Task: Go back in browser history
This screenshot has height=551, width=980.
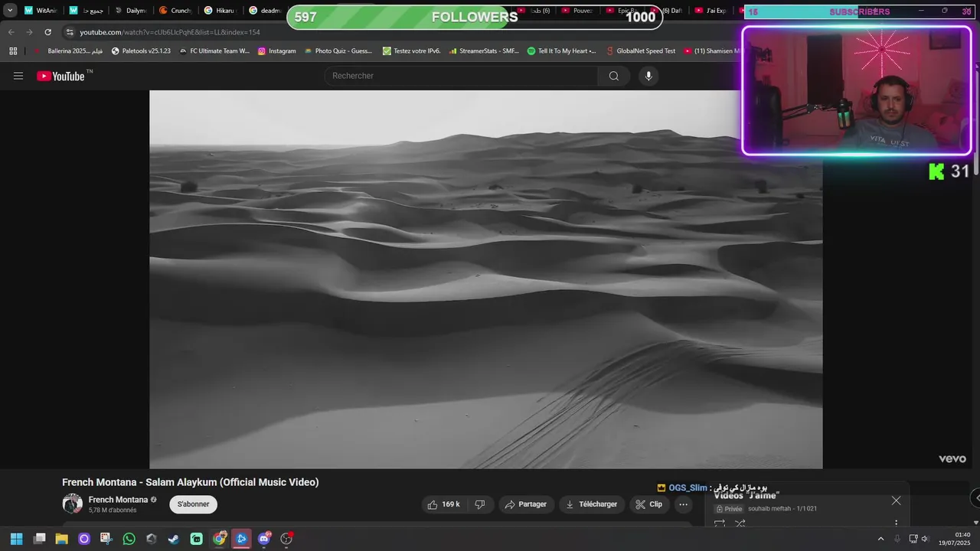Action: click(x=11, y=32)
